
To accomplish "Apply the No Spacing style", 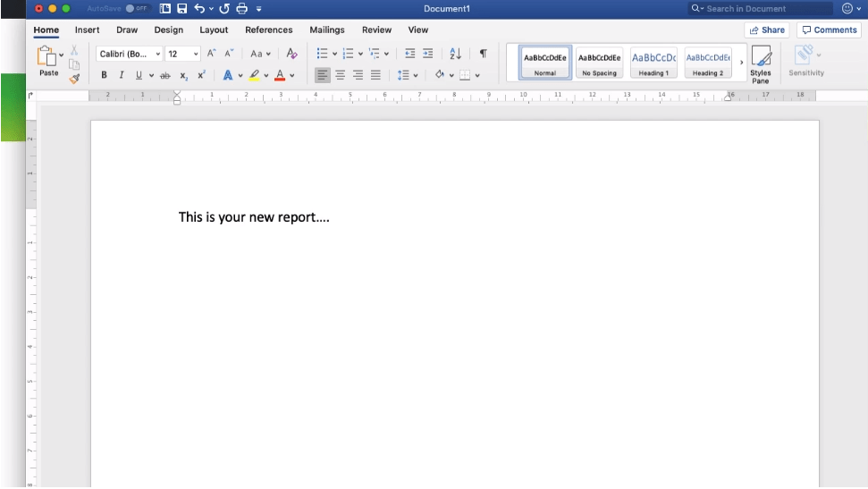I will 599,62.
